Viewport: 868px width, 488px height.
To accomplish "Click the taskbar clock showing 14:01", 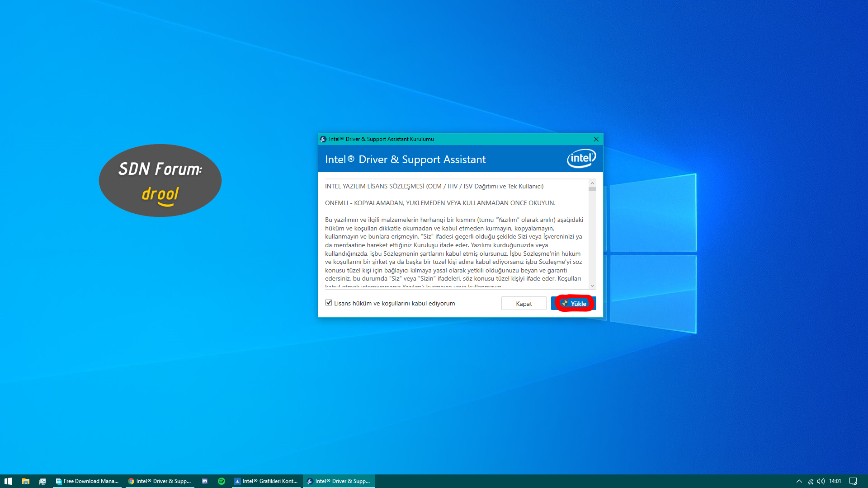I will [x=835, y=481].
